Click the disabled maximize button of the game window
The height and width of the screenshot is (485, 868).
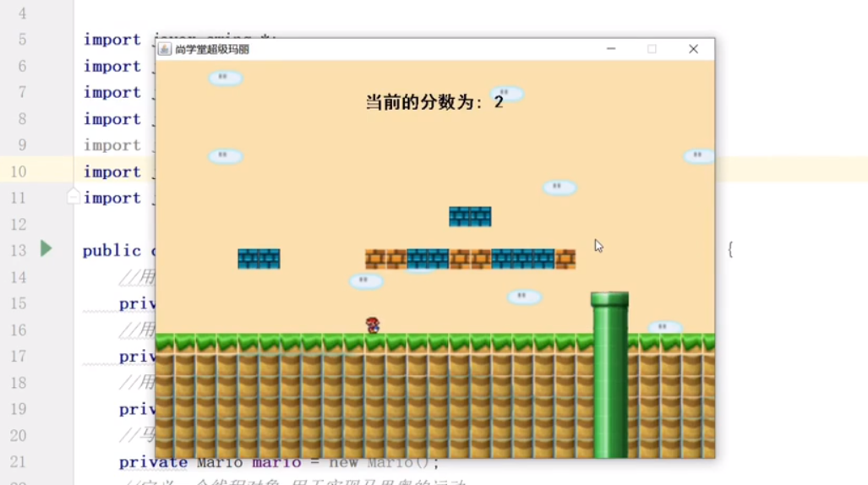pyautogui.click(x=652, y=49)
